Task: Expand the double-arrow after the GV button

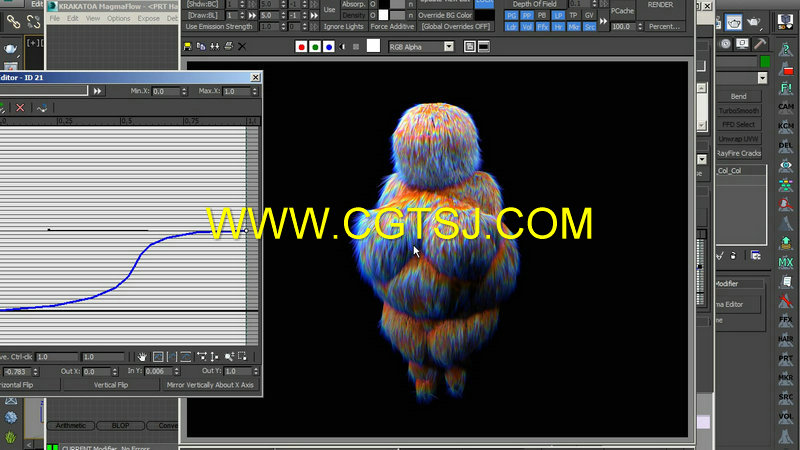Action: (603, 21)
